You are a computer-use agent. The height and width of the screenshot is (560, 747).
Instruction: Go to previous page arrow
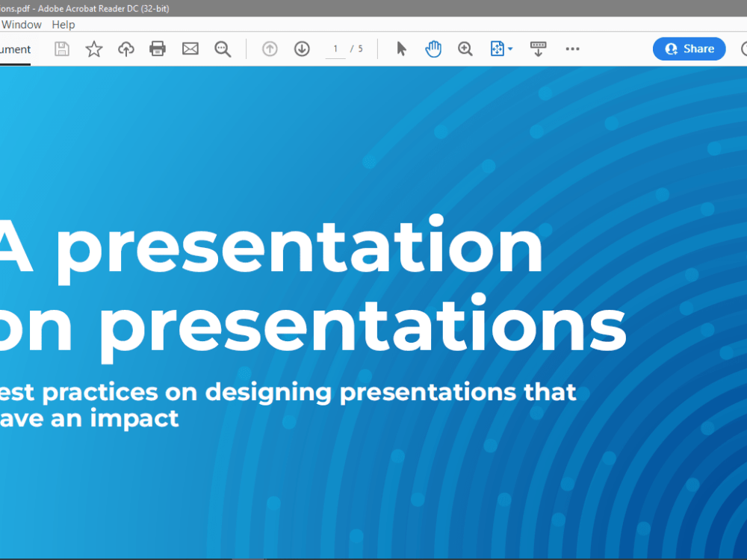pyautogui.click(x=270, y=49)
